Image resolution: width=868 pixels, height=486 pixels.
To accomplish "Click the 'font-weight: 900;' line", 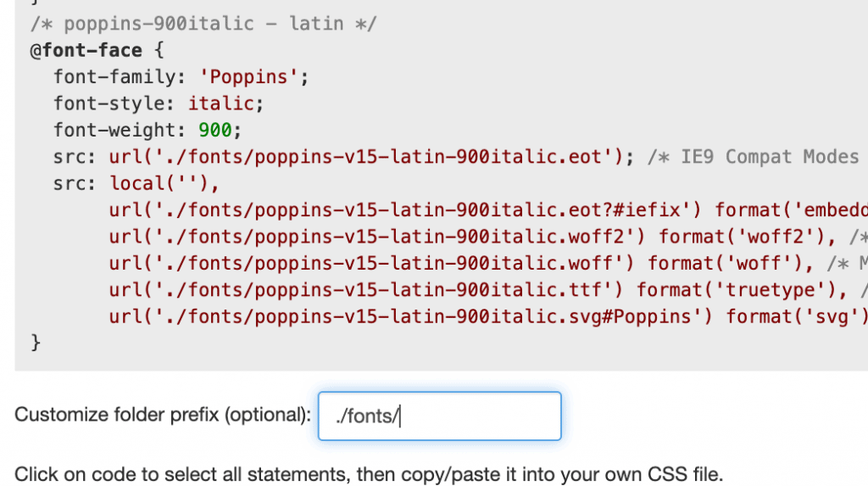I will coord(147,131).
